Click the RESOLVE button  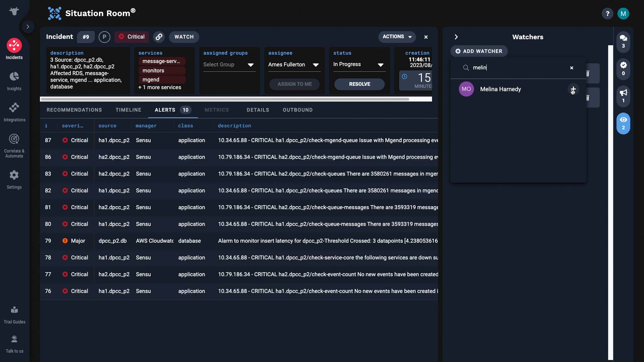point(360,84)
